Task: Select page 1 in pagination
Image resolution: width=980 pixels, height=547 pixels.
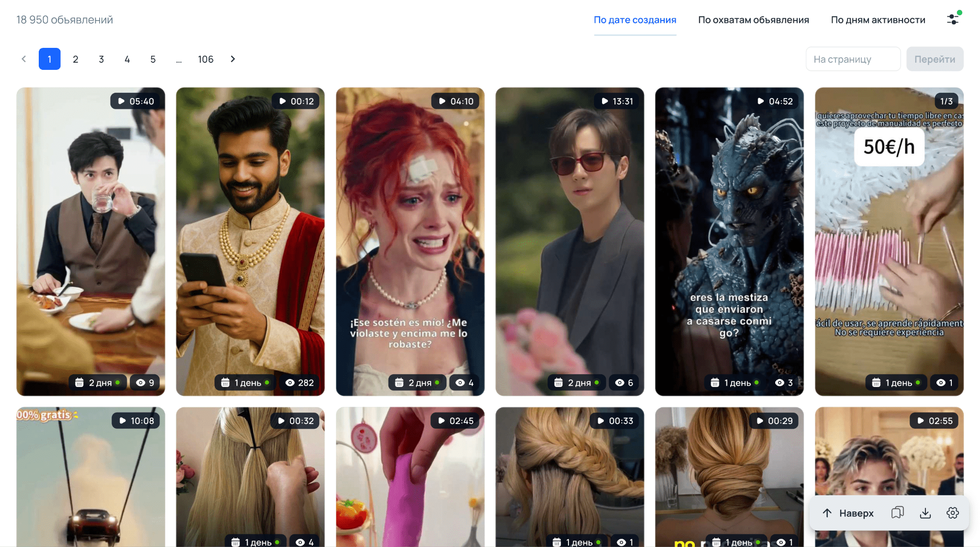Action: [x=50, y=59]
